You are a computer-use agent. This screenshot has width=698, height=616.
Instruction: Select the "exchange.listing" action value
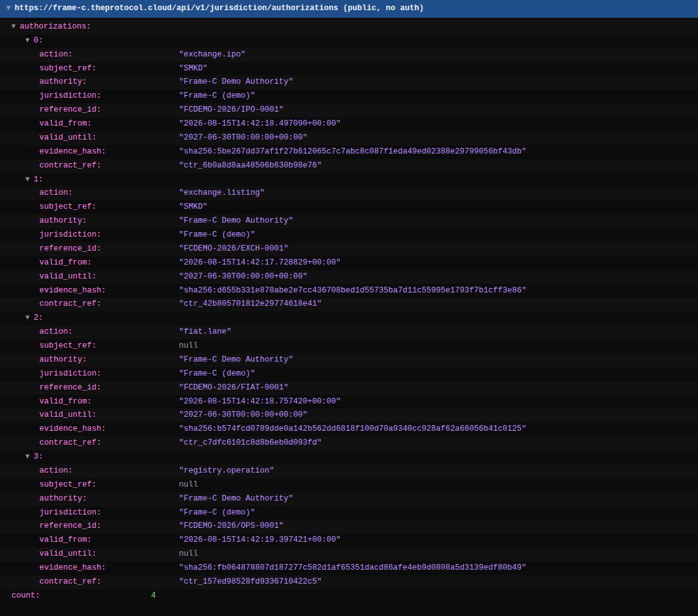click(221, 192)
